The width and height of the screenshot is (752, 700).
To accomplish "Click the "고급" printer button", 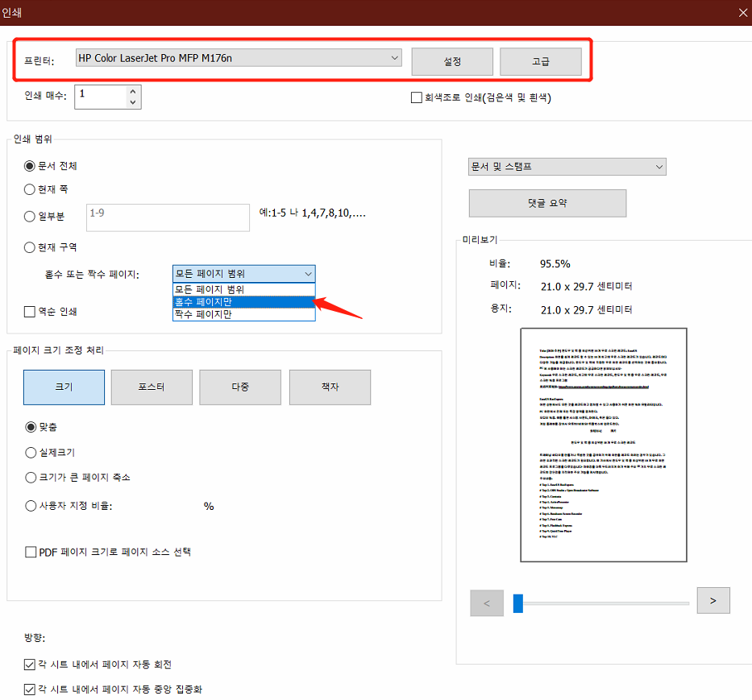I will [x=540, y=61].
